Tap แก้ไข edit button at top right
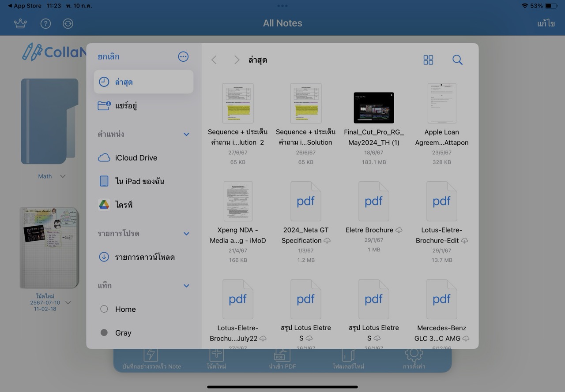 tap(546, 23)
